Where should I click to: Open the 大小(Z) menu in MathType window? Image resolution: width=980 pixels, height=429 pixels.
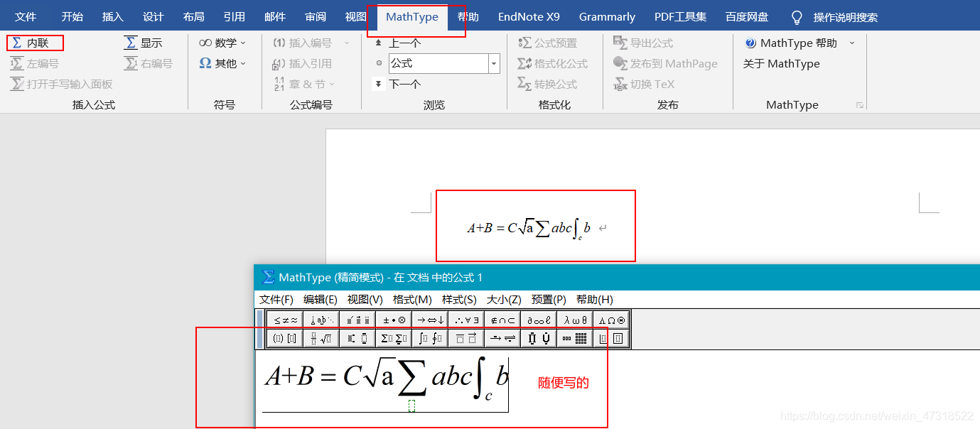(504, 300)
